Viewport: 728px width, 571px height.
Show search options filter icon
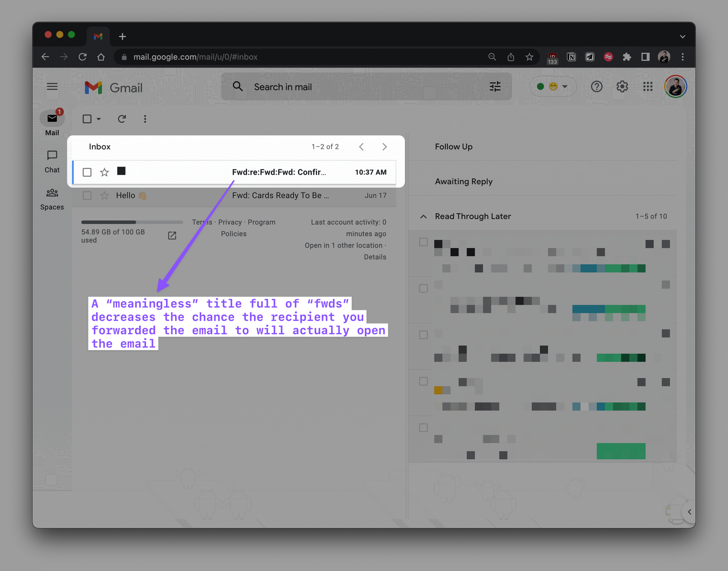[495, 87]
